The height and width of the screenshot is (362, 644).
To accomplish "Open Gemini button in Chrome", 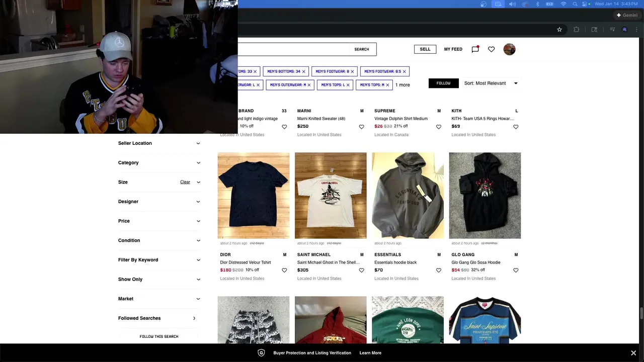I will pos(627,15).
